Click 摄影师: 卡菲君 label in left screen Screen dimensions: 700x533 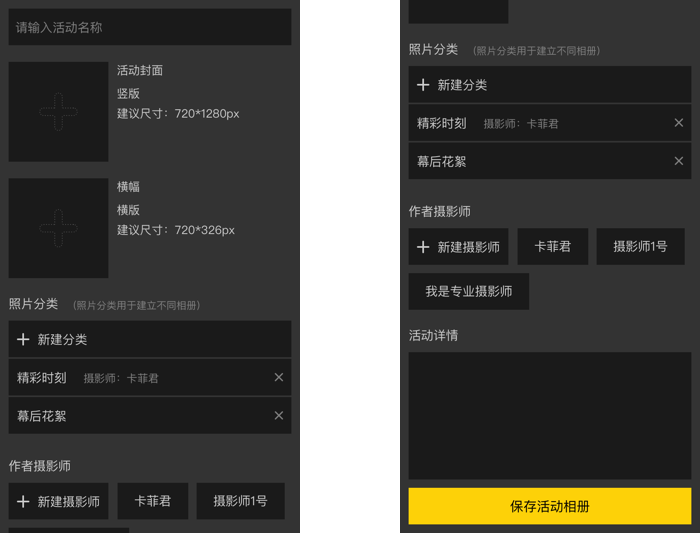[x=121, y=379]
